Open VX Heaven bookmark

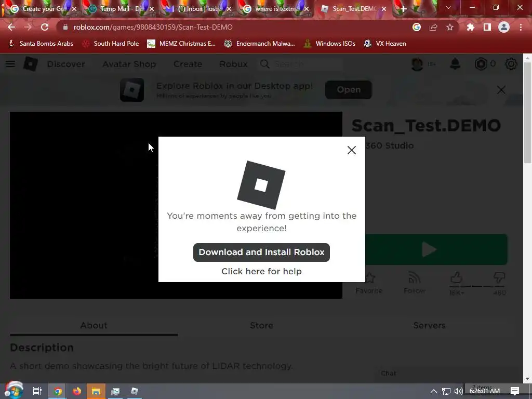point(385,44)
